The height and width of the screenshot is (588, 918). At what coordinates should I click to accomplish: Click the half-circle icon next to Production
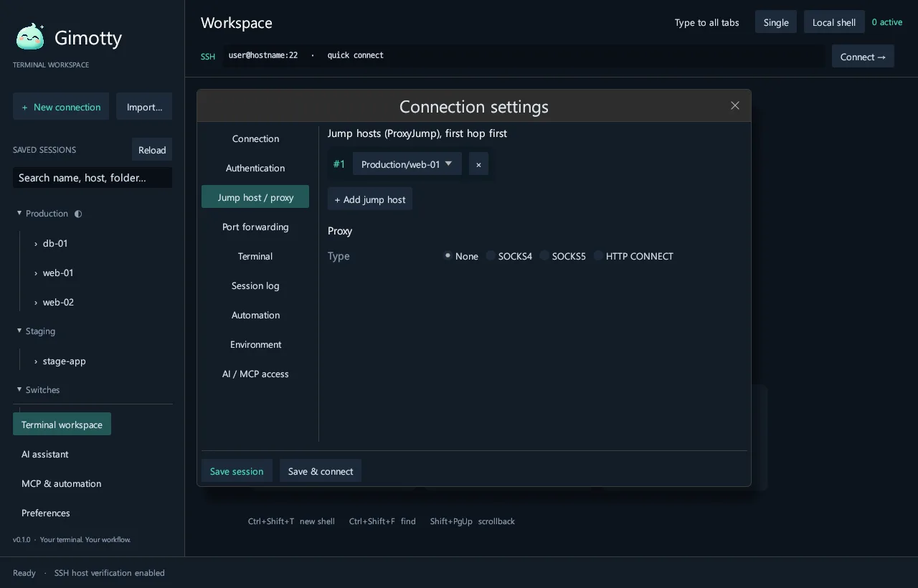78,214
